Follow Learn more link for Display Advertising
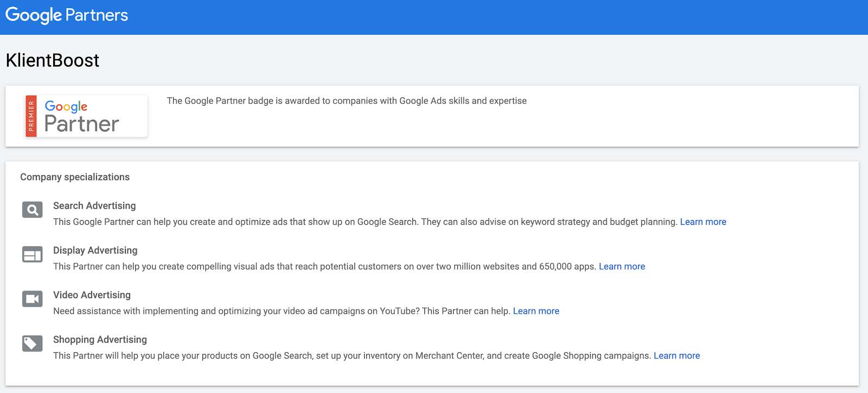Screen dimensions: 868x393 pyautogui.click(x=622, y=267)
